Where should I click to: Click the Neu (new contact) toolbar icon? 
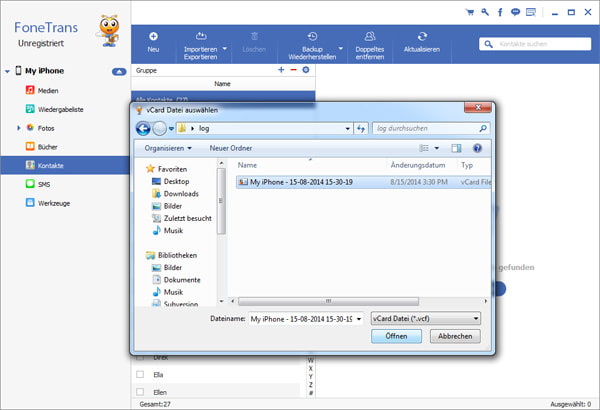pyautogui.click(x=153, y=36)
